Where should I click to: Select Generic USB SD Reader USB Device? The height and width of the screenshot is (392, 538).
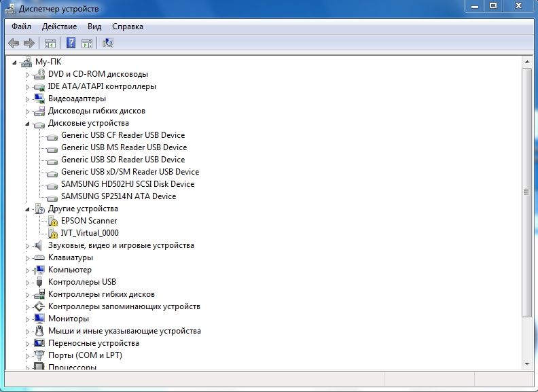(x=123, y=160)
